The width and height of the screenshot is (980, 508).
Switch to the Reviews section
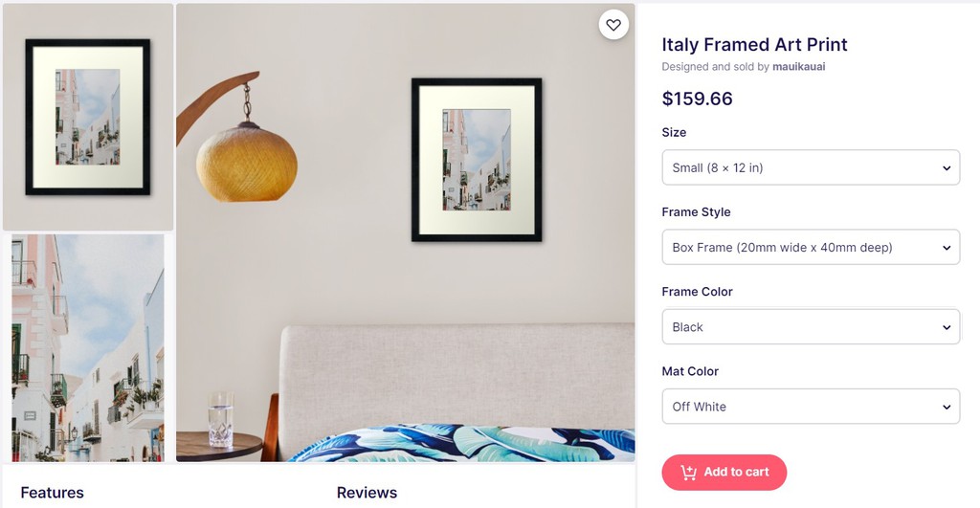(367, 493)
